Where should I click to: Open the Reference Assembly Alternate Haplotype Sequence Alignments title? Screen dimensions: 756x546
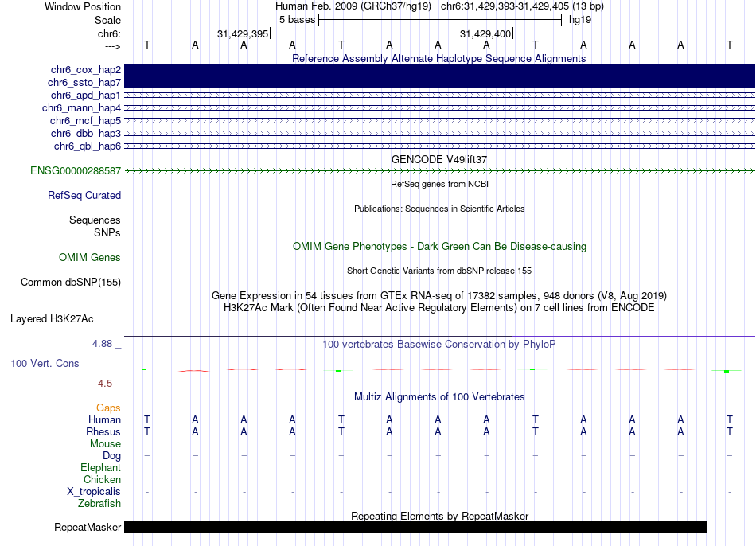click(439, 58)
